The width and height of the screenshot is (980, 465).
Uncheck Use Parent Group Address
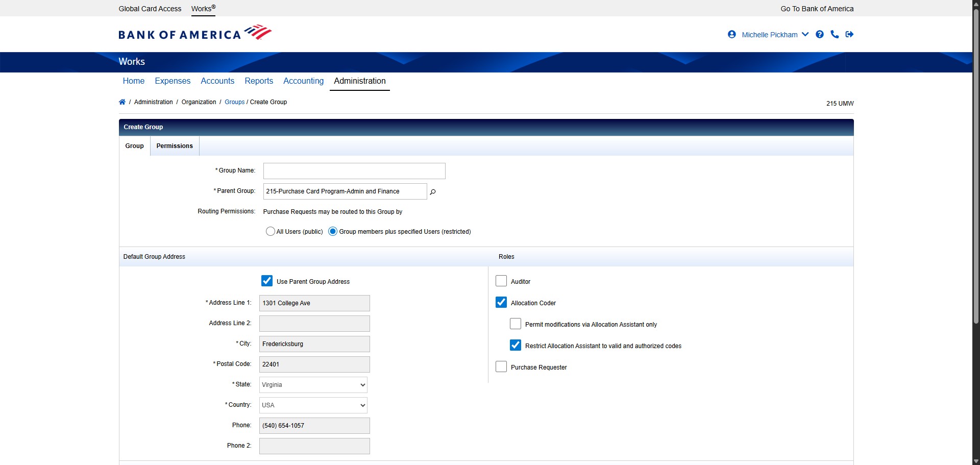(x=267, y=281)
